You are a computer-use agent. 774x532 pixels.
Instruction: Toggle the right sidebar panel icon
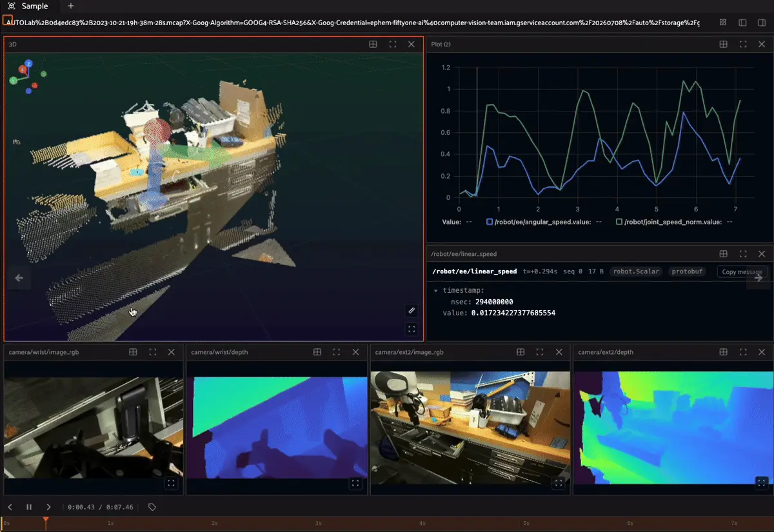coord(762,22)
